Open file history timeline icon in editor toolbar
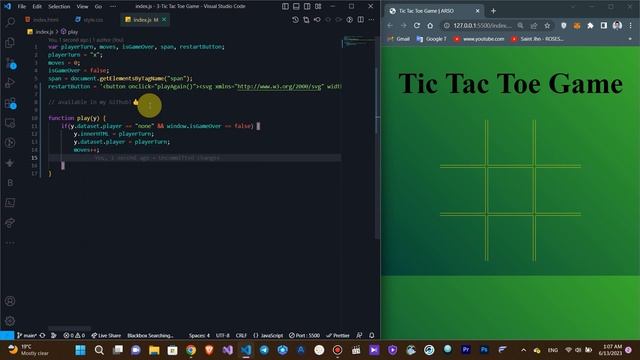Image resolution: width=640 pixels, height=360 pixels. tap(295, 20)
